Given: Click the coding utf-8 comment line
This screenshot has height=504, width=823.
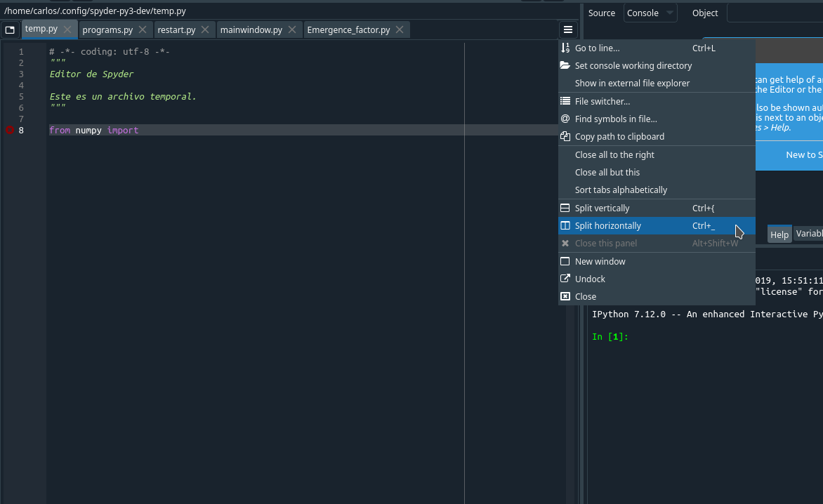Looking at the screenshot, I should pyautogui.click(x=109, y=51).
